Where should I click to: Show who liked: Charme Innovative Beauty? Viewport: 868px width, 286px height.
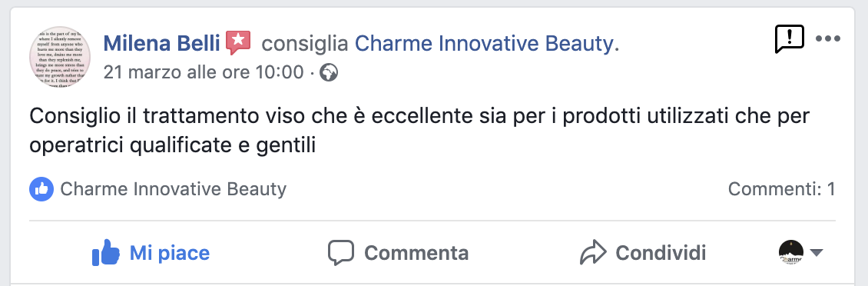[174, 190]
